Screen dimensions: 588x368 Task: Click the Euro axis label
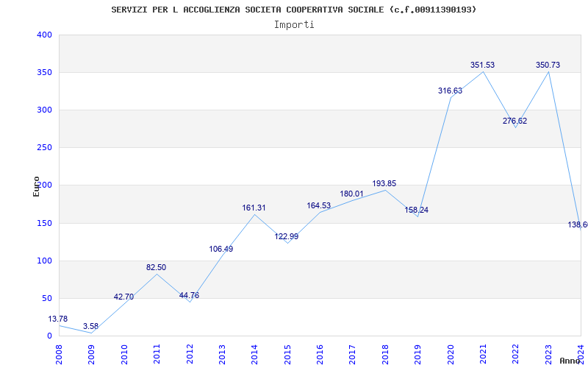36,187
